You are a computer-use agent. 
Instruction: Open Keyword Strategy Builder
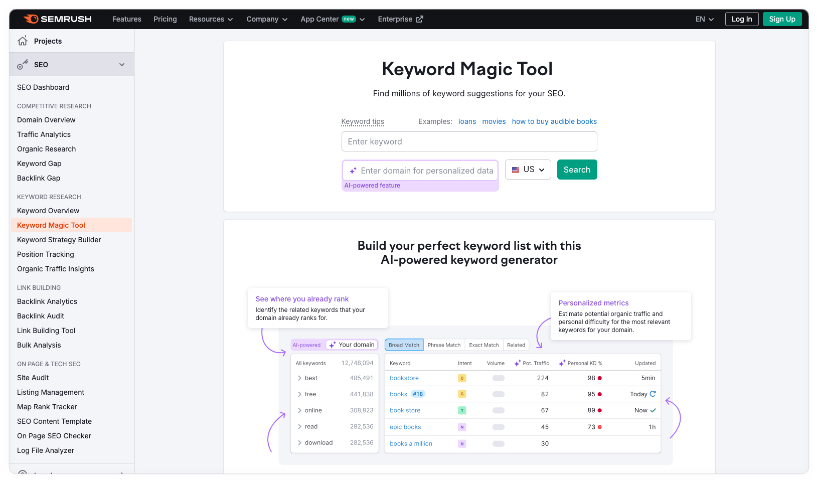click(59, 240)
